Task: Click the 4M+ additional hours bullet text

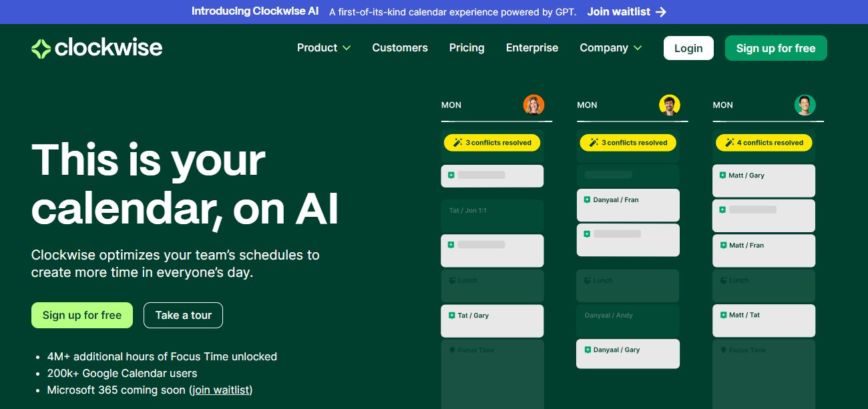Action: coord(162,356)
